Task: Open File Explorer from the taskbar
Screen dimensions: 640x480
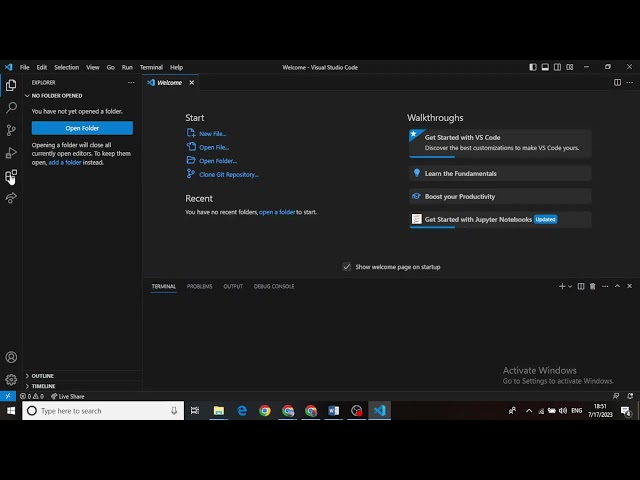Action: pyautogui.click(x=218, y=411)
